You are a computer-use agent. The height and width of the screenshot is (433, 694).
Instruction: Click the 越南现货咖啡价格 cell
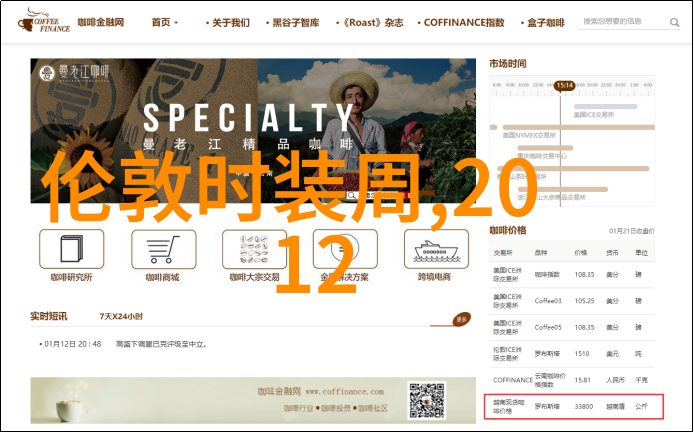click(x=508, y=406)
